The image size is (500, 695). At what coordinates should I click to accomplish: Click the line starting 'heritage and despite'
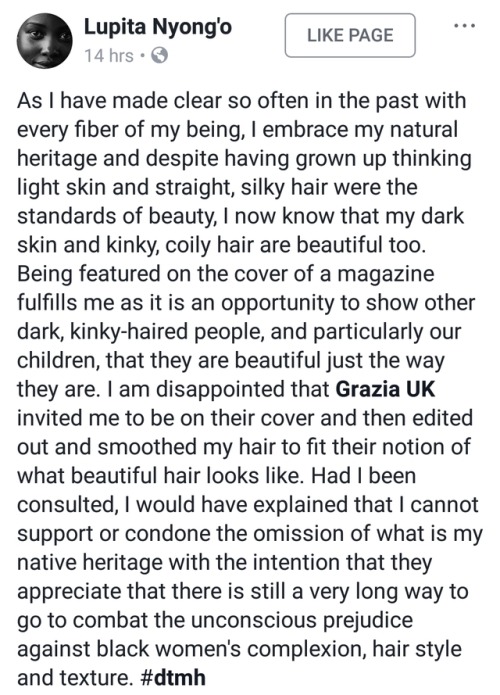[244, 159]
